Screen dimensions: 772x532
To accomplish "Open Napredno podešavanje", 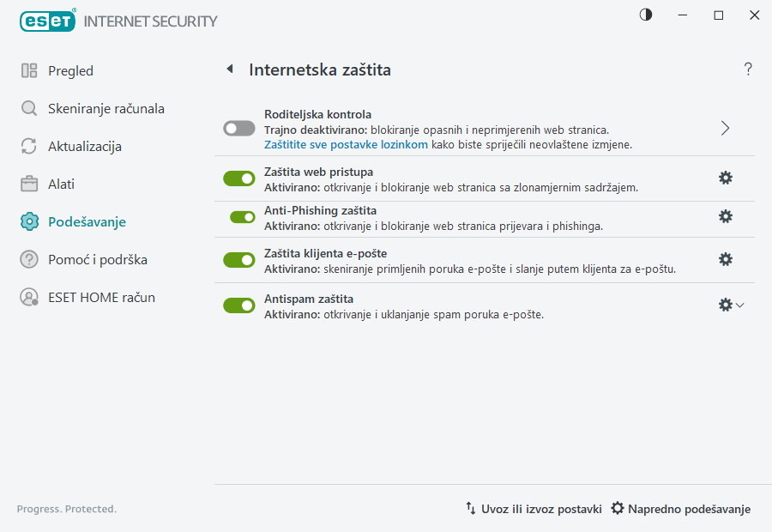I will click(680, 508).
